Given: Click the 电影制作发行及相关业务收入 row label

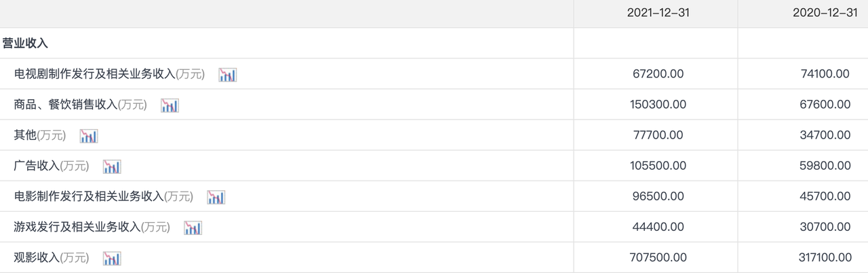Looking at the screenshot, I should (x=89, y=196).
